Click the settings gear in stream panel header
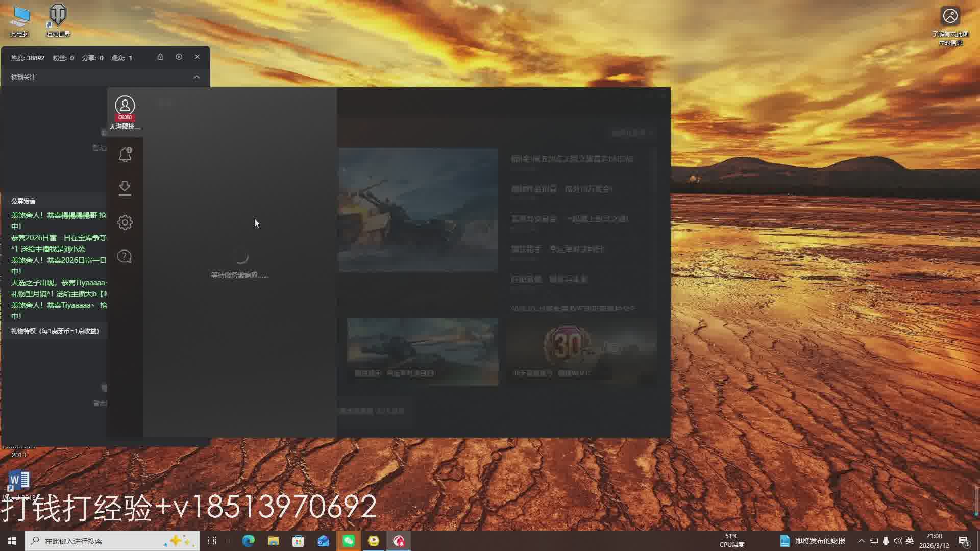Screen dimensions: 980x551 point(179,57)
